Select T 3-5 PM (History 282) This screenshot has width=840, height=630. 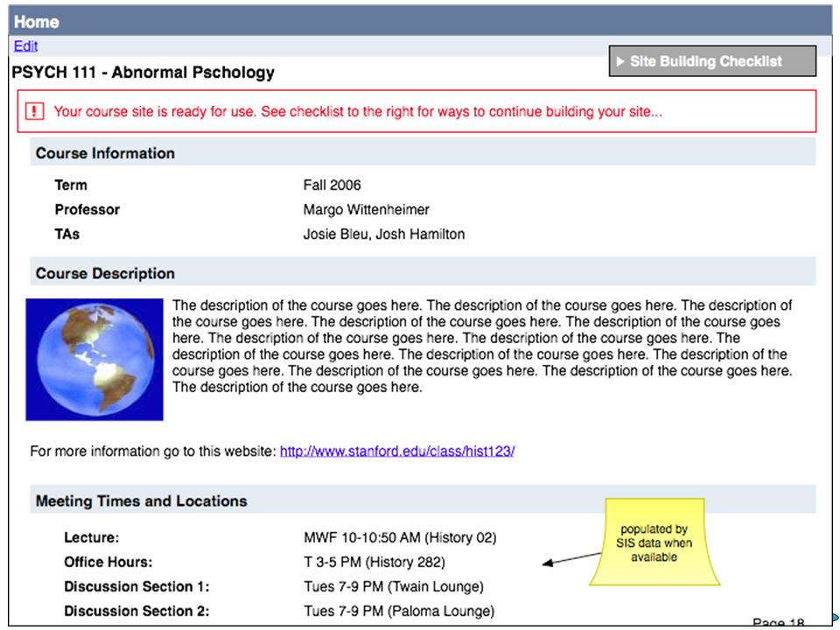click(374, 562)
